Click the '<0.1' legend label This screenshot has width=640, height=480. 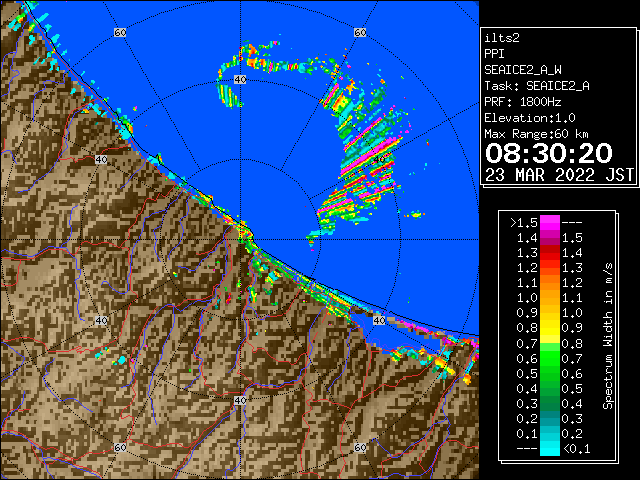tap(576, 449)
